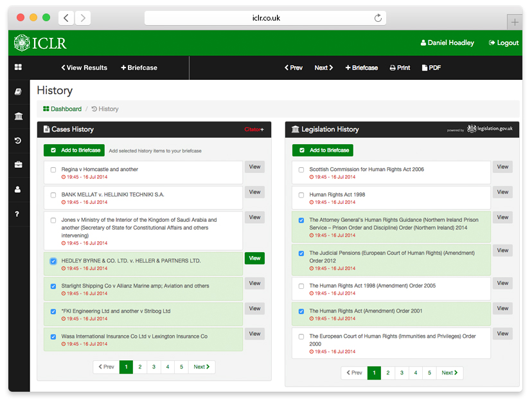
Task: Select the history clock icon in sidebar
Action: 19,141
